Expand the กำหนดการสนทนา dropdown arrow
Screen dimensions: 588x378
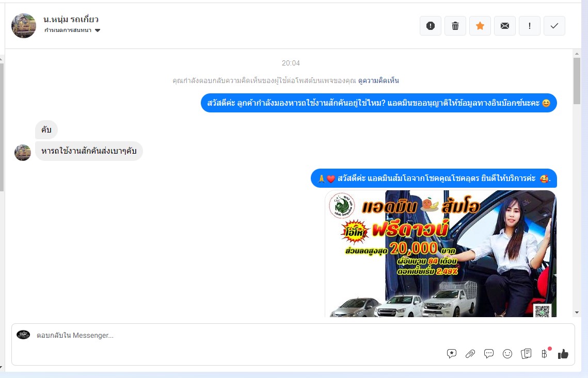[x=98, y=30]
